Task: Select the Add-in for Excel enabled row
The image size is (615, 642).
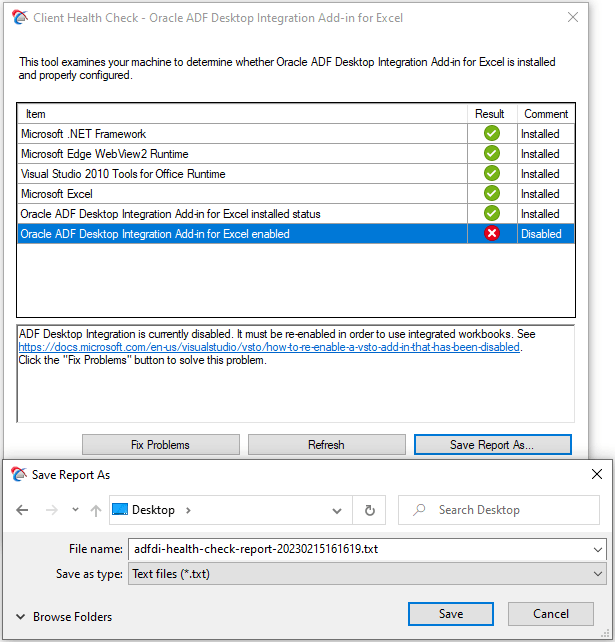Action: point(296,234)
